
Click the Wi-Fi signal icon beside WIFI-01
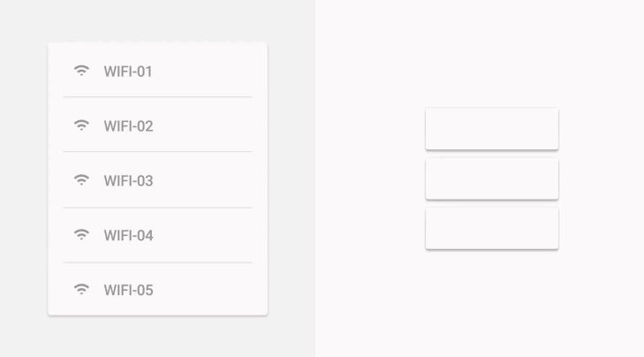[81, 71]
